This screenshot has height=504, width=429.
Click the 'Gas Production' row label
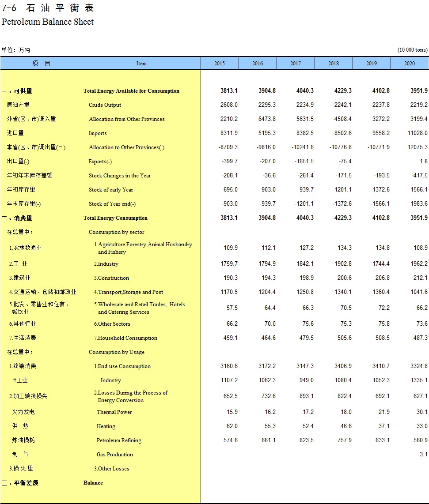click(114, 455)
